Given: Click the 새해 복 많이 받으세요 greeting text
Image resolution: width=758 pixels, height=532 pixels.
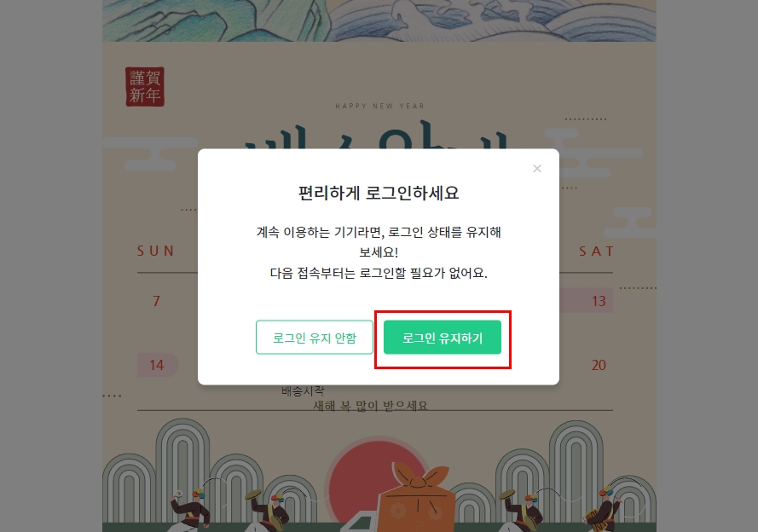Looking at the screenshot, I should point(371,406).
